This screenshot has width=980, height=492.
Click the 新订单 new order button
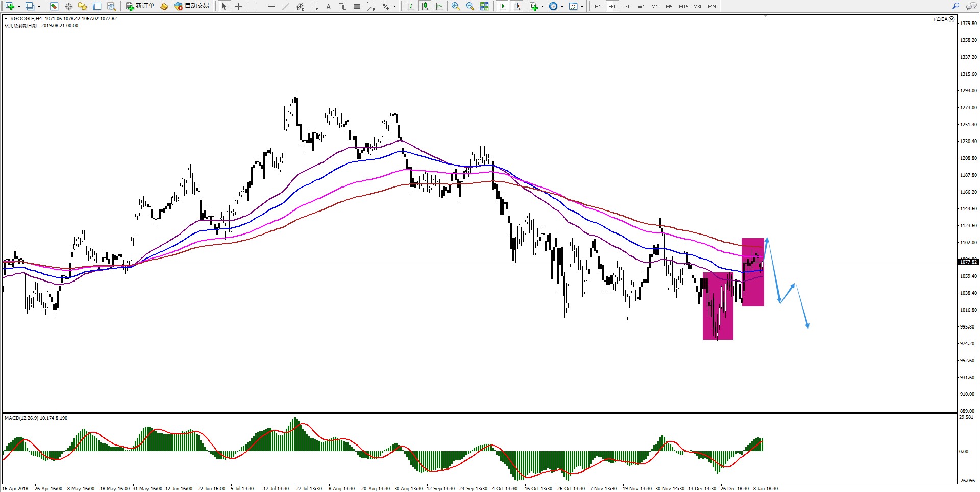pyautogui.click(x=140, y=6)
